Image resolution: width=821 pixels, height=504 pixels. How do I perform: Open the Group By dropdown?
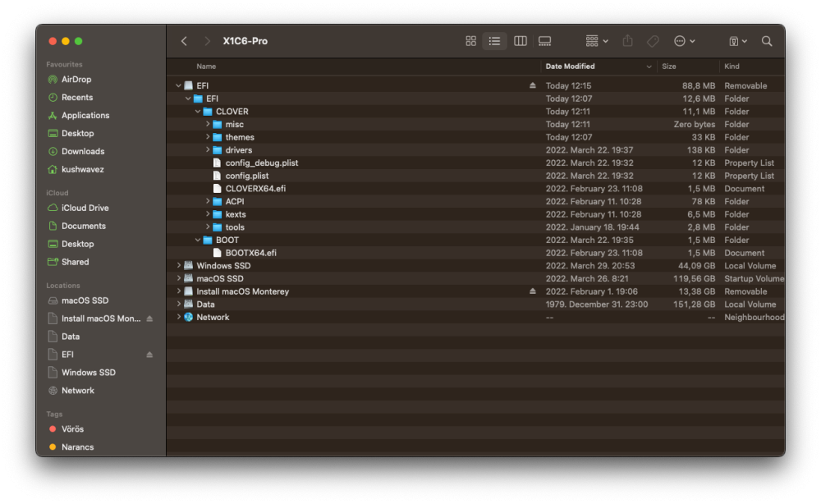tap(596, 41)
